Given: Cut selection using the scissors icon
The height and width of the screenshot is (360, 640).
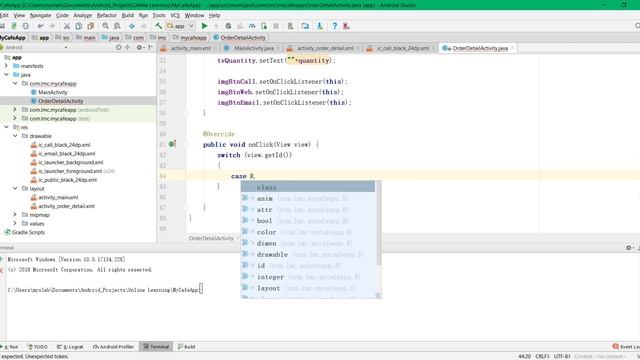Looking at the screenshot, I should pyautogui.click(x=67, y=26).
